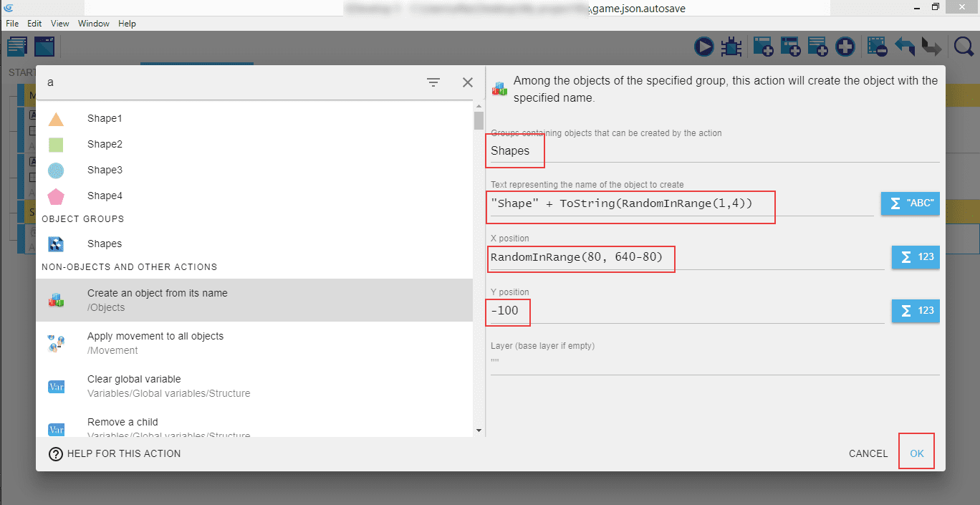Open the project manager icon at top left
The image size is (980, 505).
17,47
